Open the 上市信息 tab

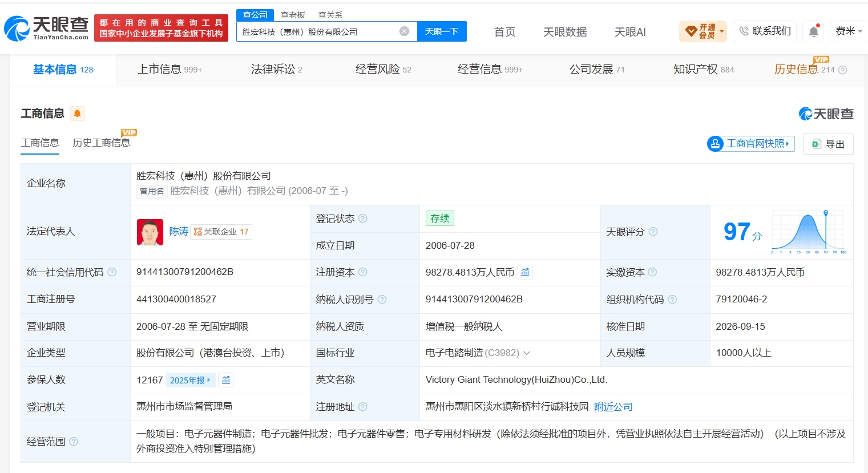point(170,70)
